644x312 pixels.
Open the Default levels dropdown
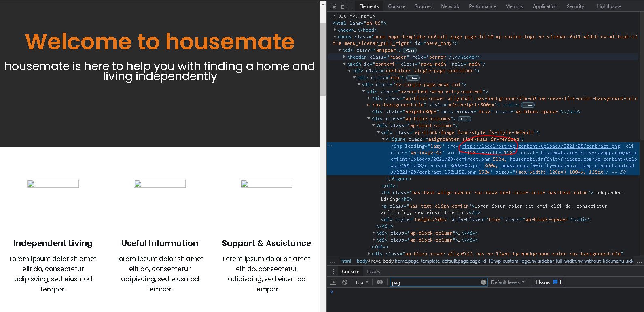[508, 282]
